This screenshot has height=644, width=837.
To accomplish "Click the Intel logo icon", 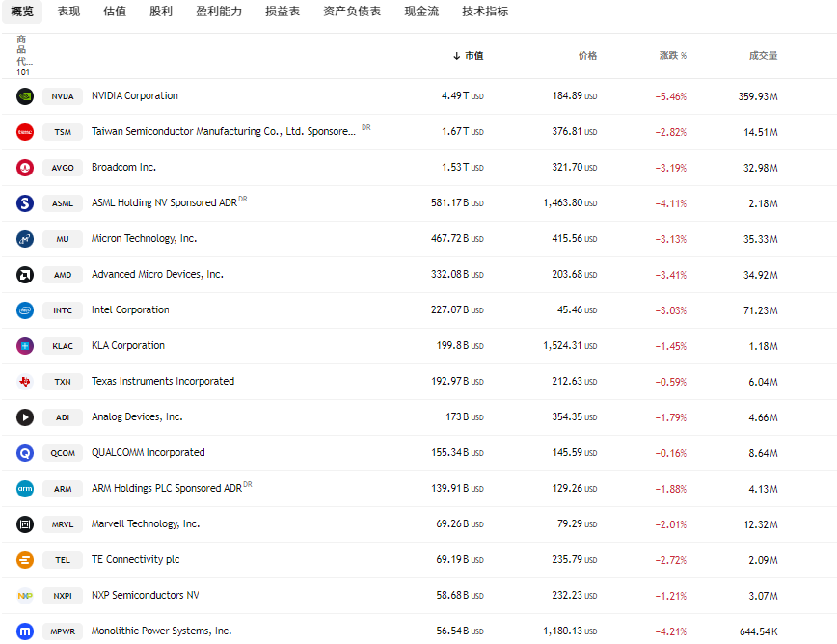I will 25,310.
